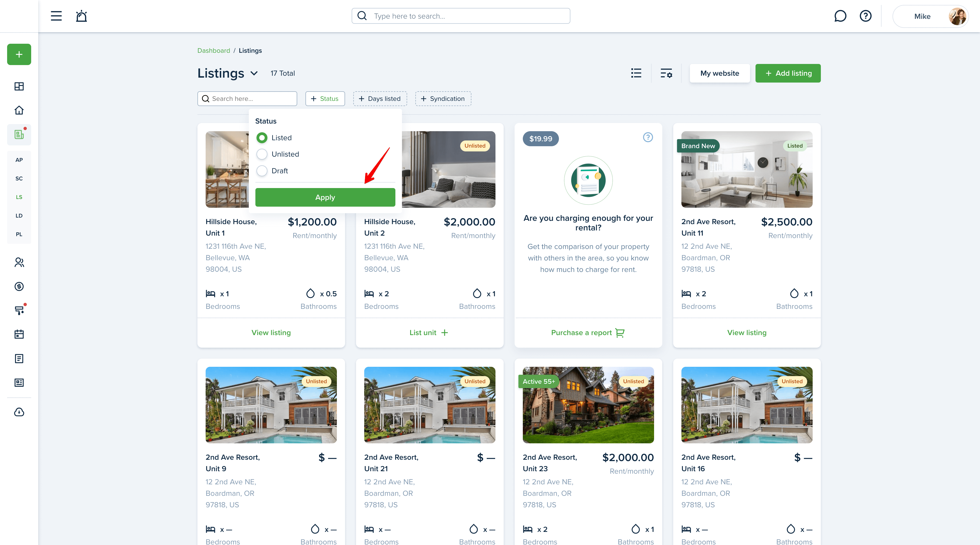Click Mike's profile avatar

tap(957, 16)
